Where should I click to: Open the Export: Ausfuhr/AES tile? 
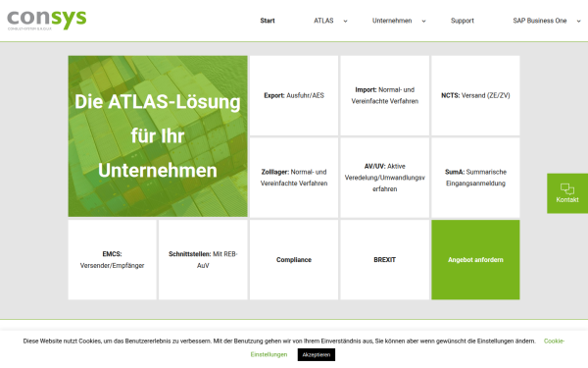tap(294, 96)
